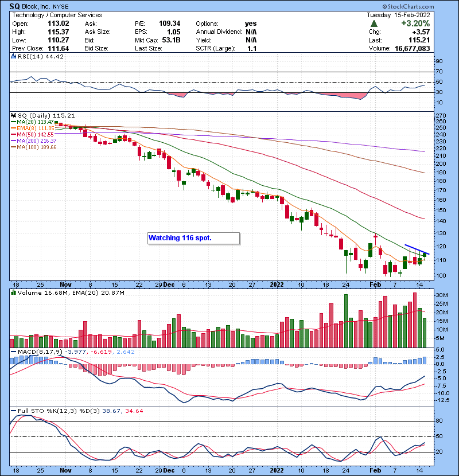Click the Volume figure 16,677,083
The width and height of the screenshot is (459, 476).
point(412,49)
